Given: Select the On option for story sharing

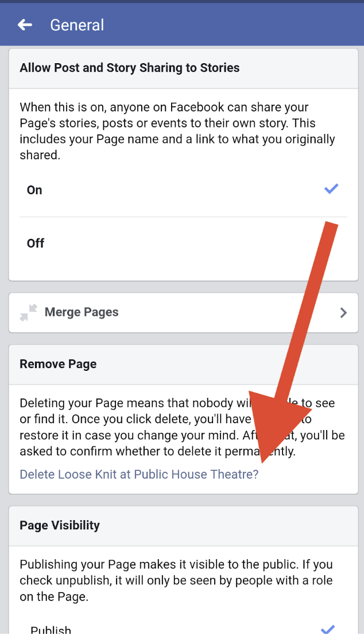Looking at the screenshot, I should 183,190.
